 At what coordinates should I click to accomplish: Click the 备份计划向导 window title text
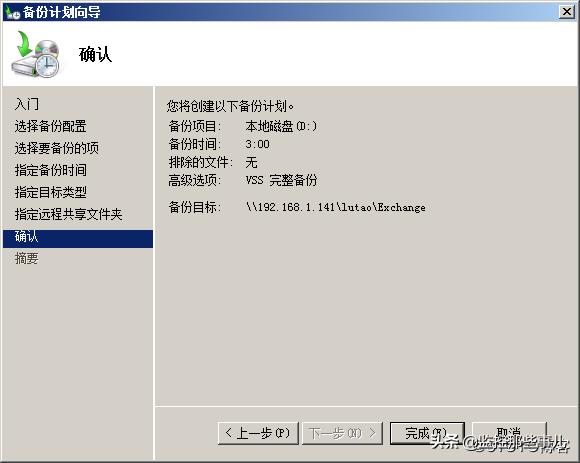61,12
